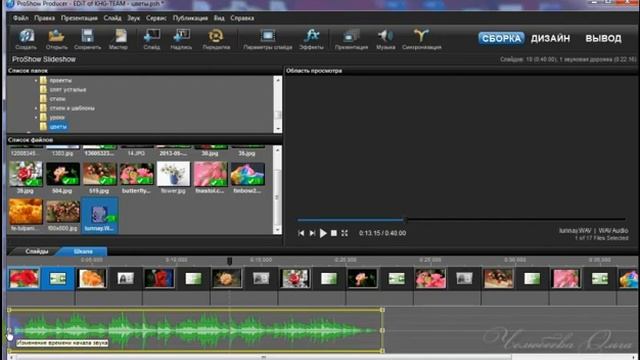Open the Слайд menu

point(112,18)
